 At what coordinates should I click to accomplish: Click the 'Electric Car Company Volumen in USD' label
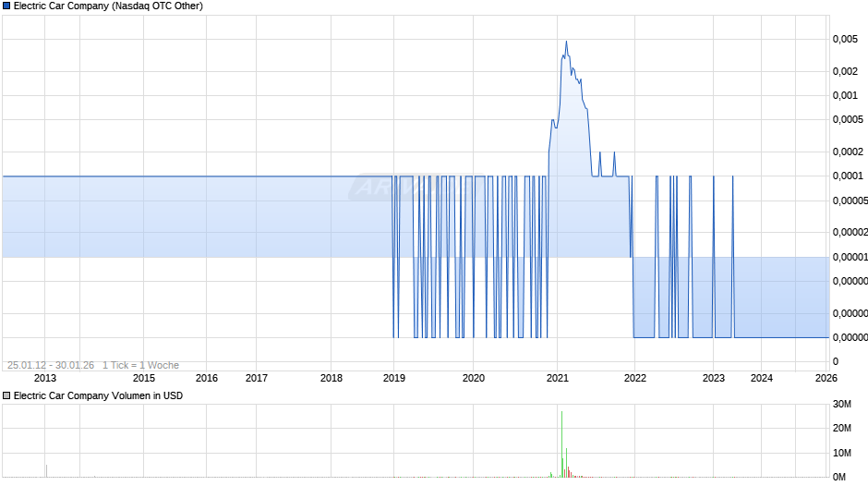[98, 395]
